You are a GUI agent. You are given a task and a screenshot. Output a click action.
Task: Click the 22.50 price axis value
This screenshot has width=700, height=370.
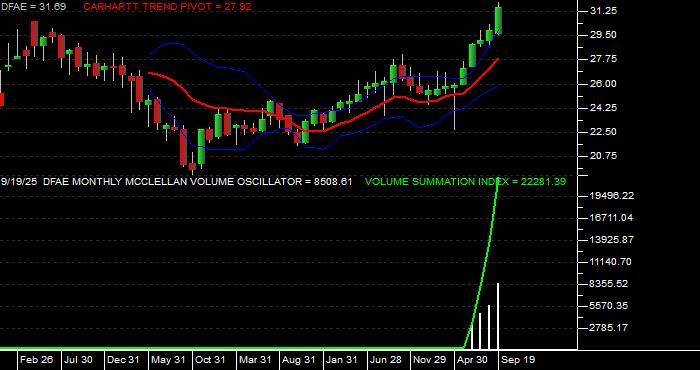click(604, 132)
